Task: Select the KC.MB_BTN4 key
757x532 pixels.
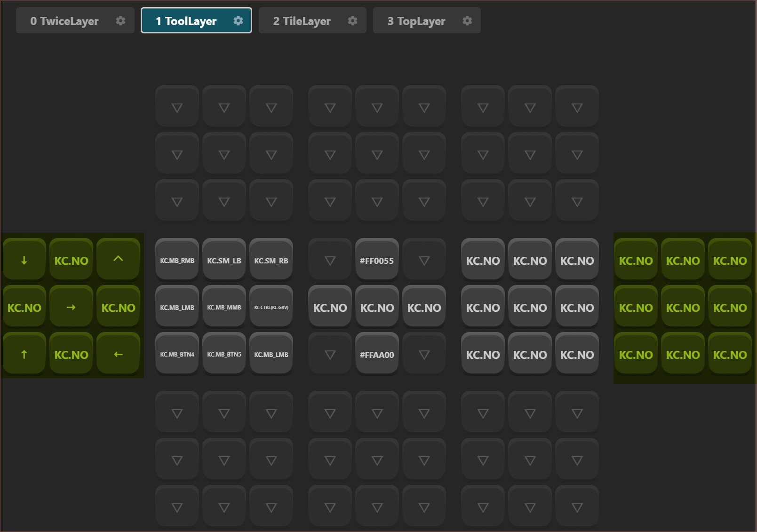Action: [177, 354]
